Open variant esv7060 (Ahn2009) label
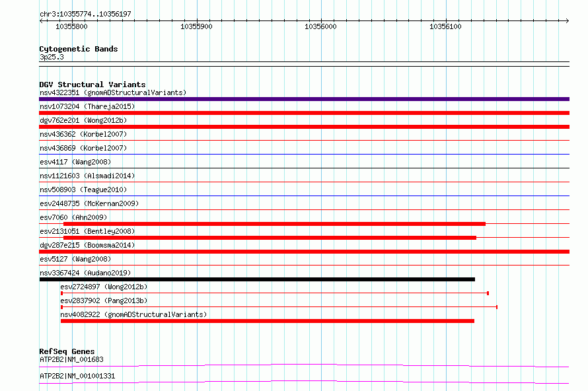 pos(73,217)
